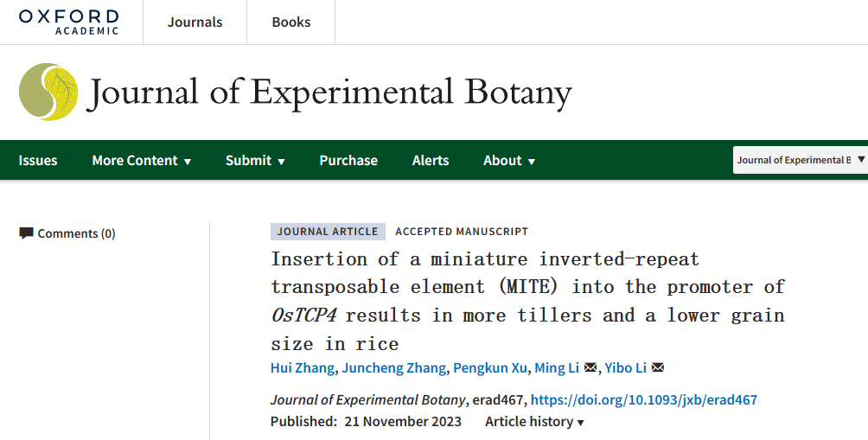Viewport: 868px width, 440px height.
Task: Open the Issues menu item
Action: pyautogui.click(x=38, y=161)
